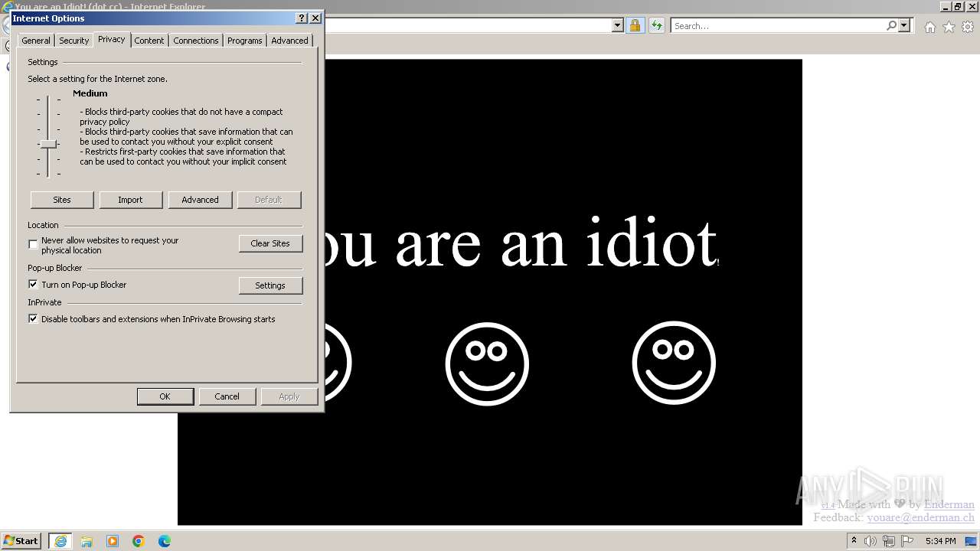Image resolution: width=980 pixels, height=551 pixels.
Task: Launch Microsoft Edge from the taskbar
Action: click(165, 541)
